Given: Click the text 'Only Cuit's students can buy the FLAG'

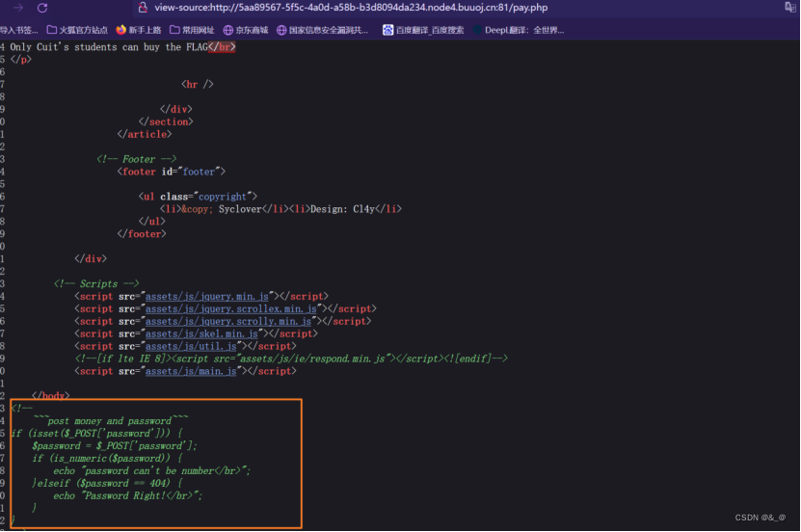Looking at the screenshot, I should (x=109, y=47).
